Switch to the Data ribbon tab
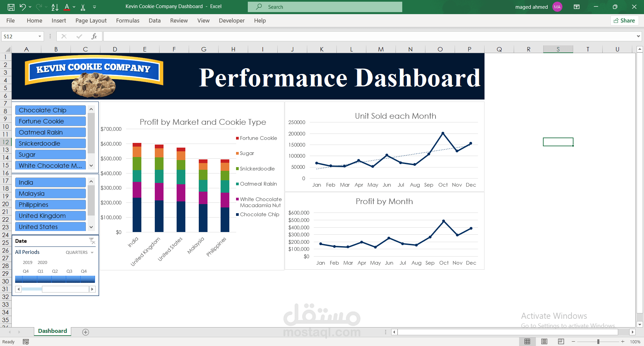This screenshot has width=644, height=346. click(x=154, y=21)
